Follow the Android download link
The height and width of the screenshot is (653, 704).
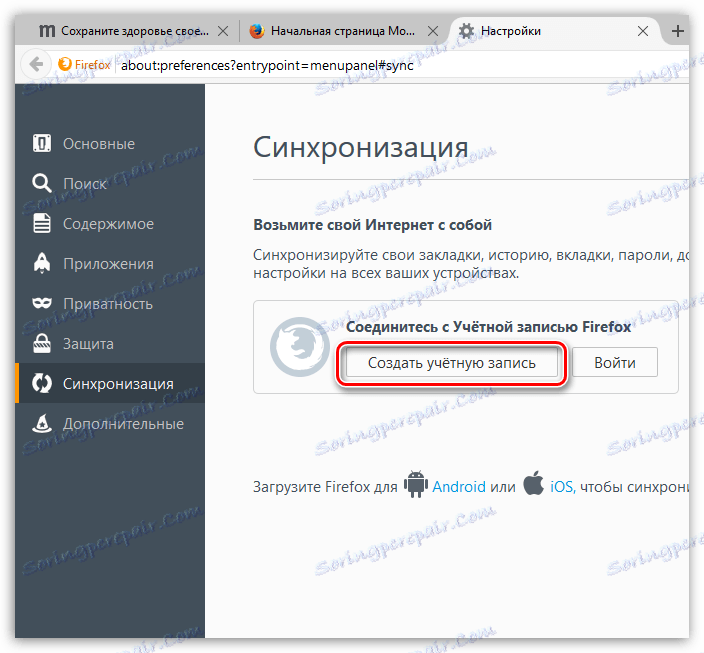coord(459,486)
